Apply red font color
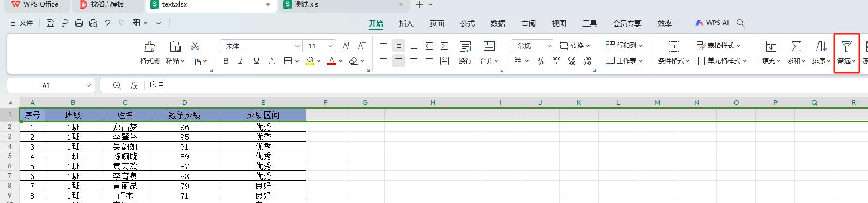The width and height of the screenshot is (868, 203). [332, 61]
